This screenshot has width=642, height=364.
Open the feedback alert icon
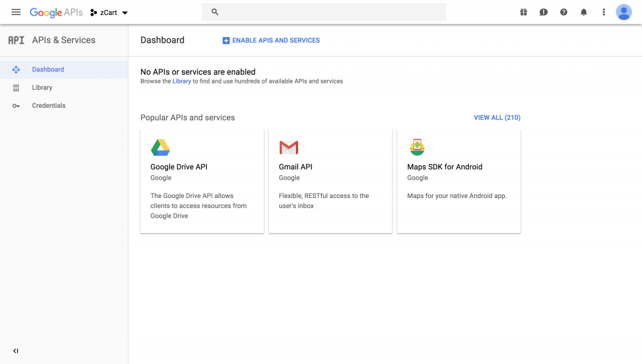coord(544,13)
